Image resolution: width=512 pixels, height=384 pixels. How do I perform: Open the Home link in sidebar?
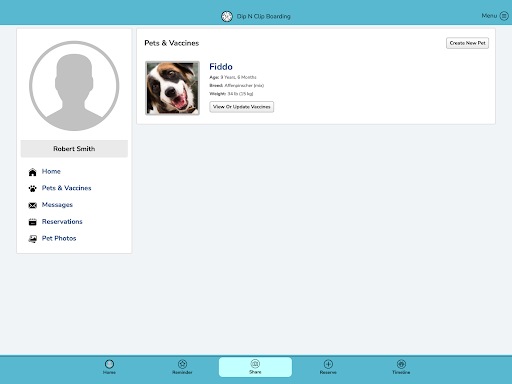click(x=51, y=171)
